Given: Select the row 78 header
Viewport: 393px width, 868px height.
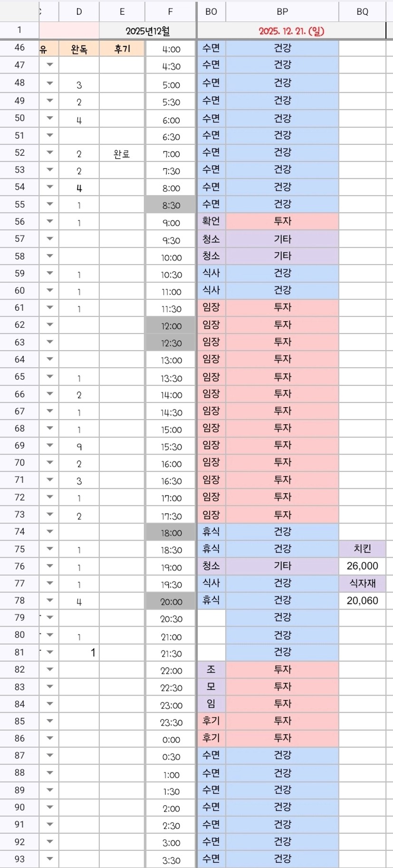Looking at the screenshot, I should coord(19,601).
